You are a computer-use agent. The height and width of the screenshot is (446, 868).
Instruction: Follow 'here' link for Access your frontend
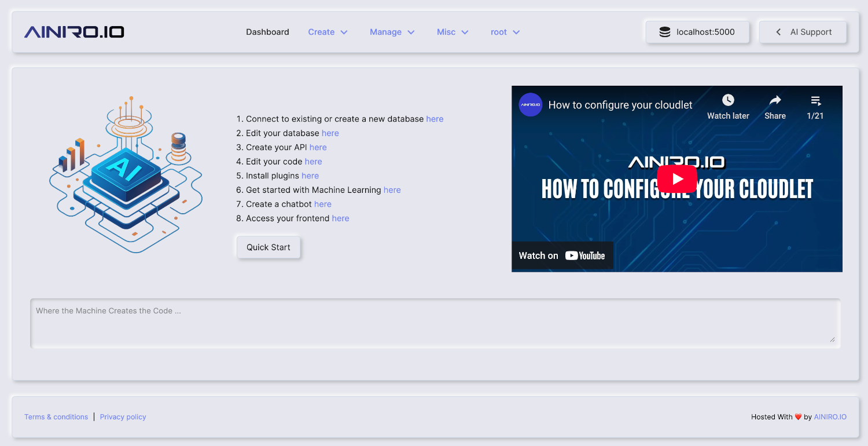pos(341,218)
